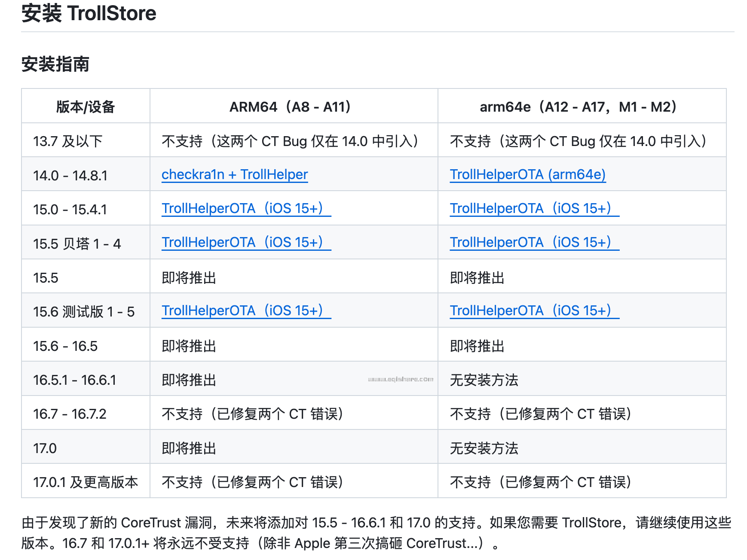Open the TrollHelperOTA (arm64e) link
Screen dimensions: 747x560
point(527,174)
